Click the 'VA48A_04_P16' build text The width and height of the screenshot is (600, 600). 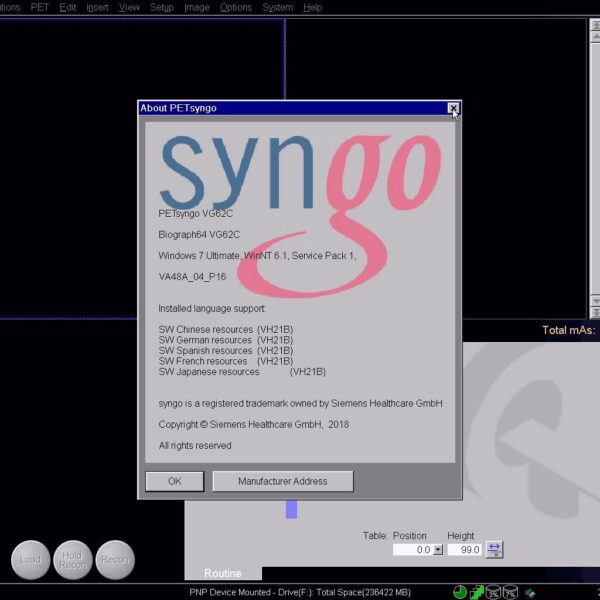pyautogui.click(x=192, y=277)
